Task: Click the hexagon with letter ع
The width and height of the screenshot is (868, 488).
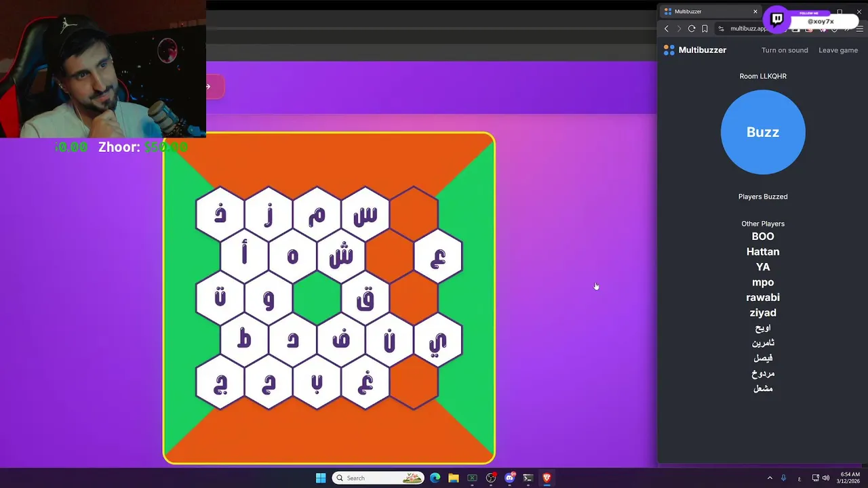Action: (x=438, y=256)
